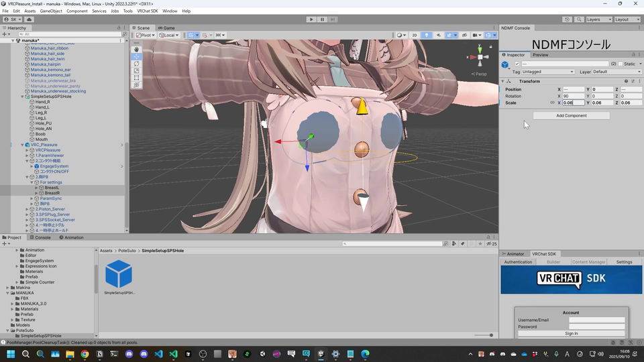Switch to the Animator tab
The width and height of the screenshot is (644, 362).
[513, 254]
